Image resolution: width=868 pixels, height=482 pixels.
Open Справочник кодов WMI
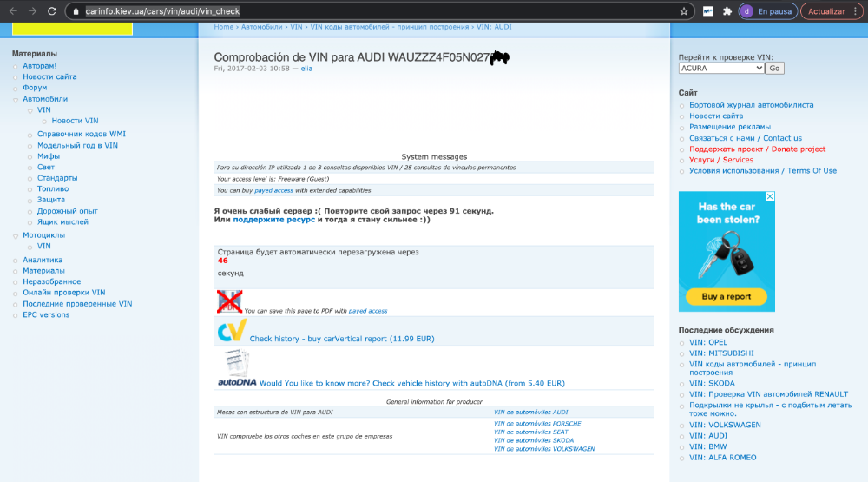(82, 134)
